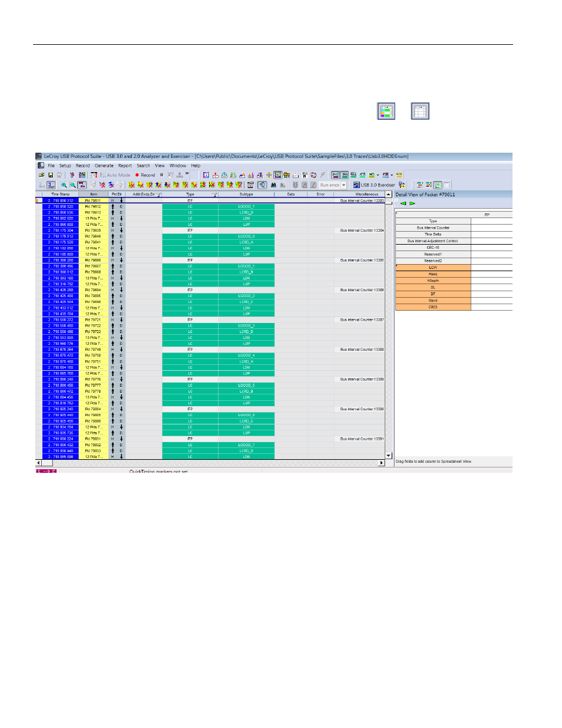
Task: Launch the USB 3.0 Exerciser
Action: 375,185
